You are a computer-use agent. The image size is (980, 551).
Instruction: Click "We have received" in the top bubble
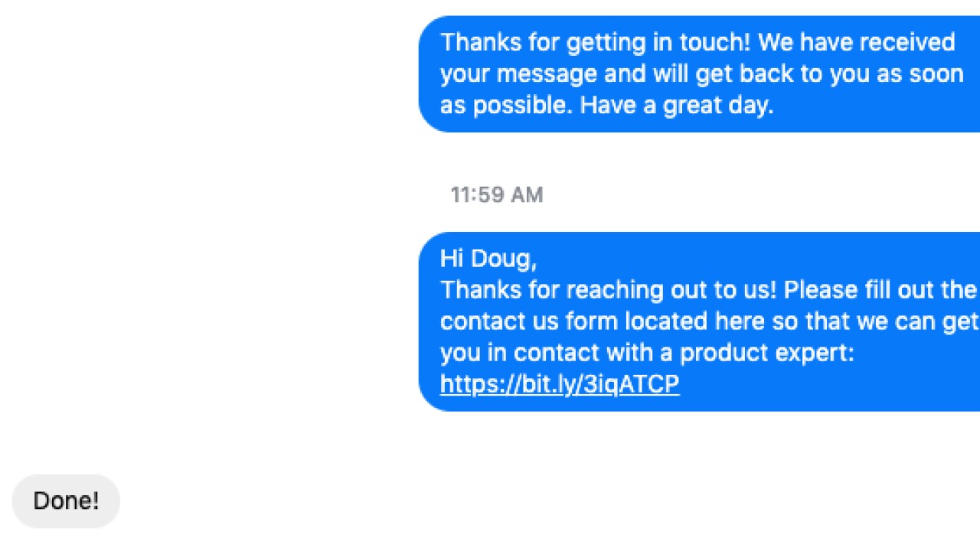(857, 42)
